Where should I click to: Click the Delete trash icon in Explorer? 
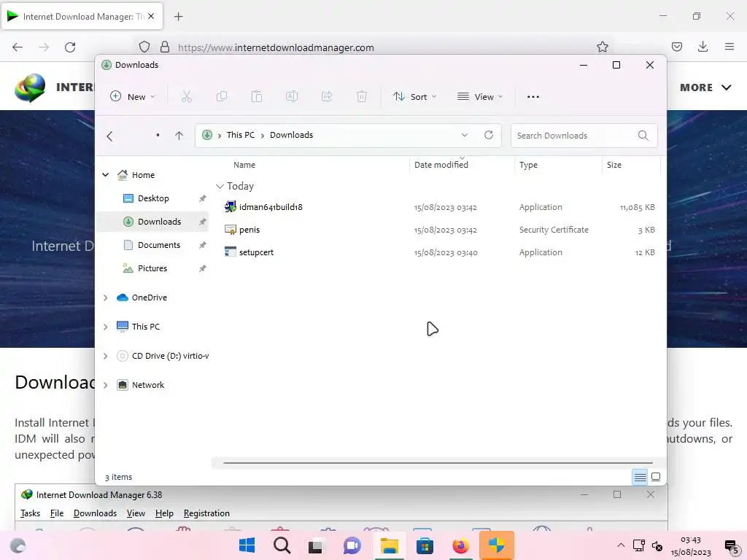point(362,97)
